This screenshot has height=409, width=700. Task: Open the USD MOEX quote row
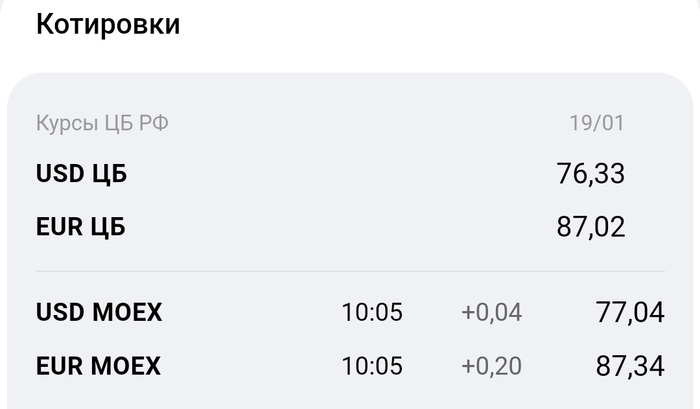(x=350, y=312)
